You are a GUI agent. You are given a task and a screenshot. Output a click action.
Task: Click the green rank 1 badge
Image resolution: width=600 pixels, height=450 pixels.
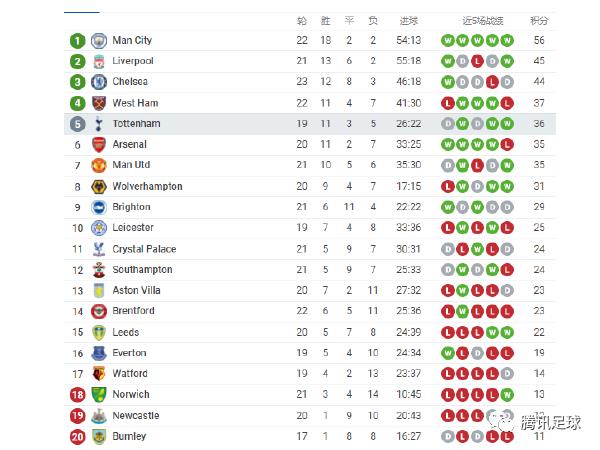click(x=78, y=41)
